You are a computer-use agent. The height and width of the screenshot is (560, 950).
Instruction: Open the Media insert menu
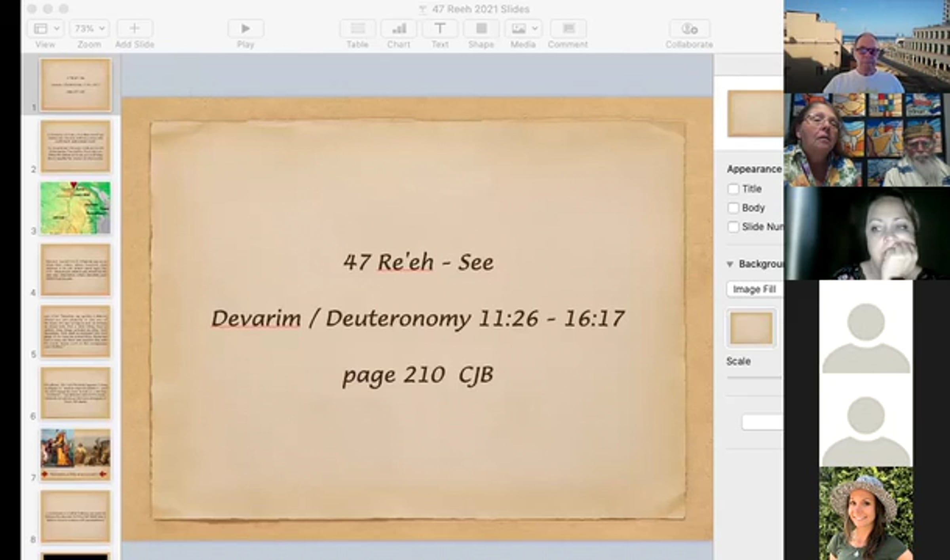click(523, 28)
